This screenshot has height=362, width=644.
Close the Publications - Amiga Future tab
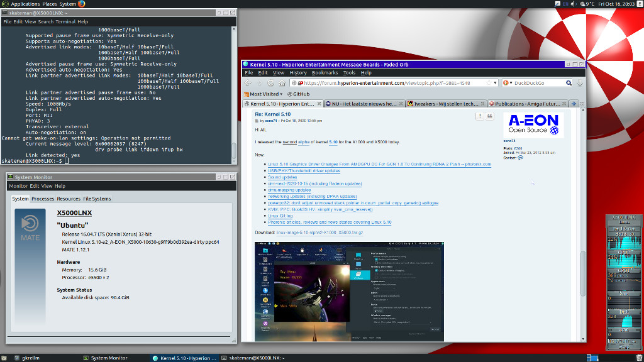coord(564,104)
